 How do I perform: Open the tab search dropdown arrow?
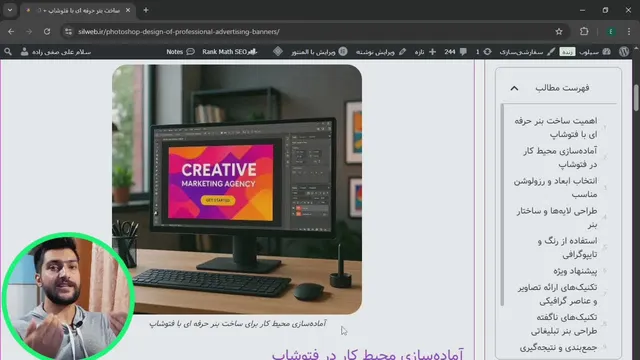10,10
